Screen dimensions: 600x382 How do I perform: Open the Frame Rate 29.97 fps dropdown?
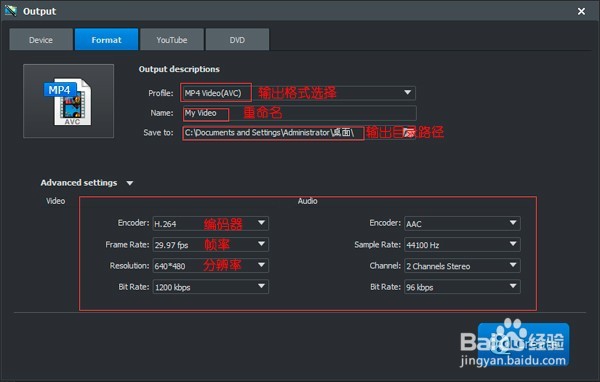point(210,245)
